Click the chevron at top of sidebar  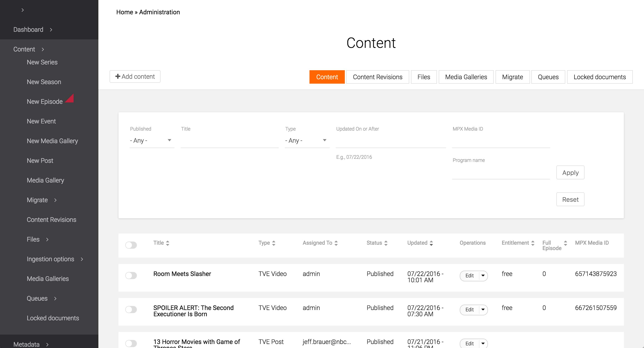[23, 10]
